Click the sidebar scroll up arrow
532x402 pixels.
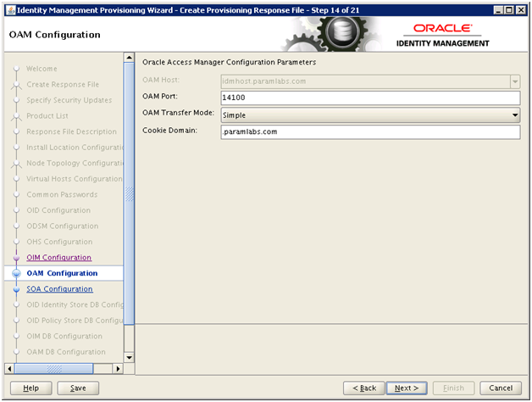click(x=129, y=58)
